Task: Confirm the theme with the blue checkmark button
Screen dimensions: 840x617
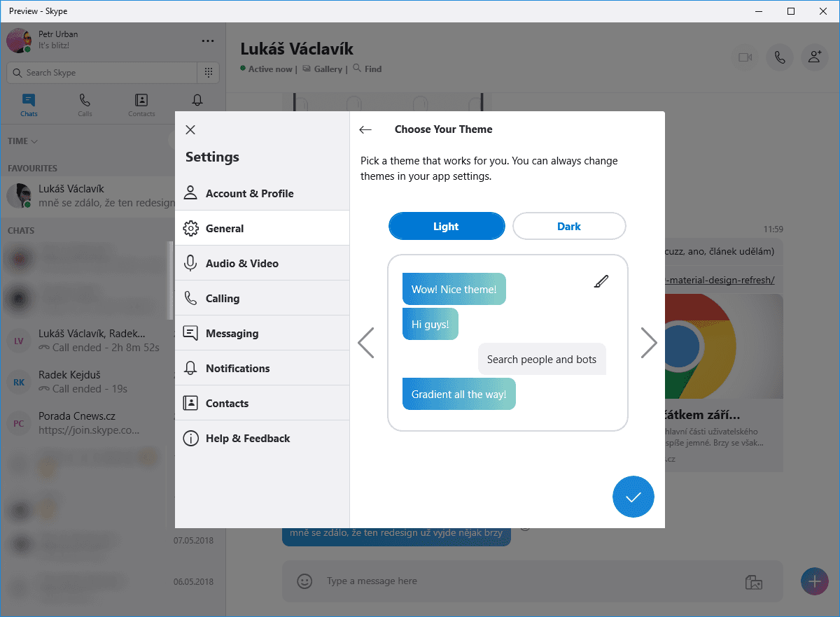Action: [633, 497]
